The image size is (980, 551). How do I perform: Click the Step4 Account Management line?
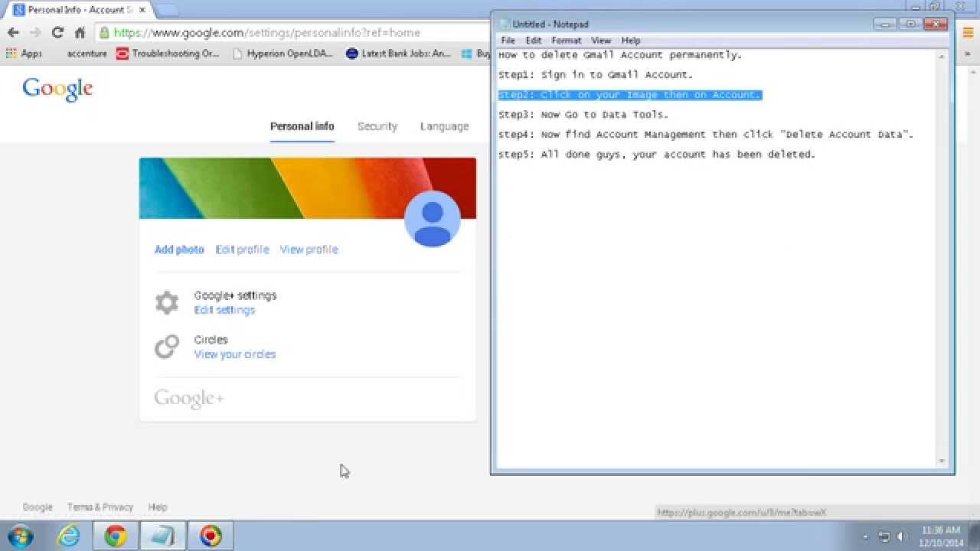pos(706,135)
